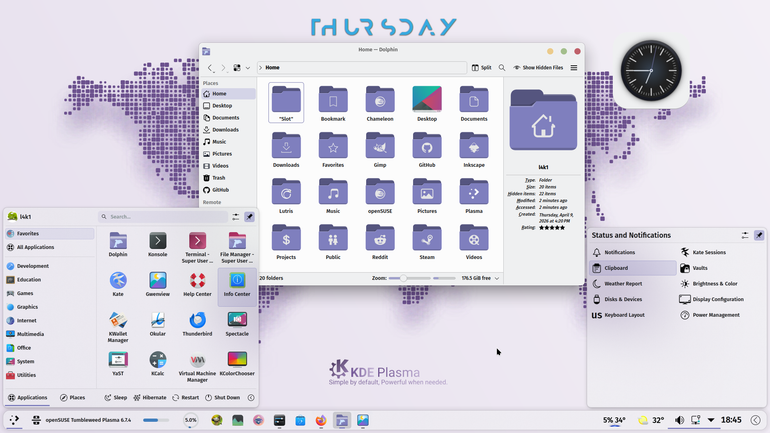Click the launcher search field
The height and width of the screenshot is (433, 770).
click(x=164, y=216)
